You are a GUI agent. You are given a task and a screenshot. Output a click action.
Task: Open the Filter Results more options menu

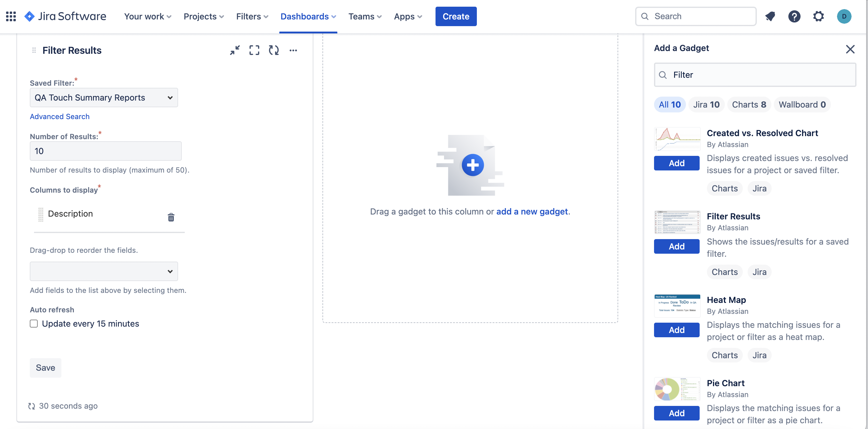click(x=293, y=50)
